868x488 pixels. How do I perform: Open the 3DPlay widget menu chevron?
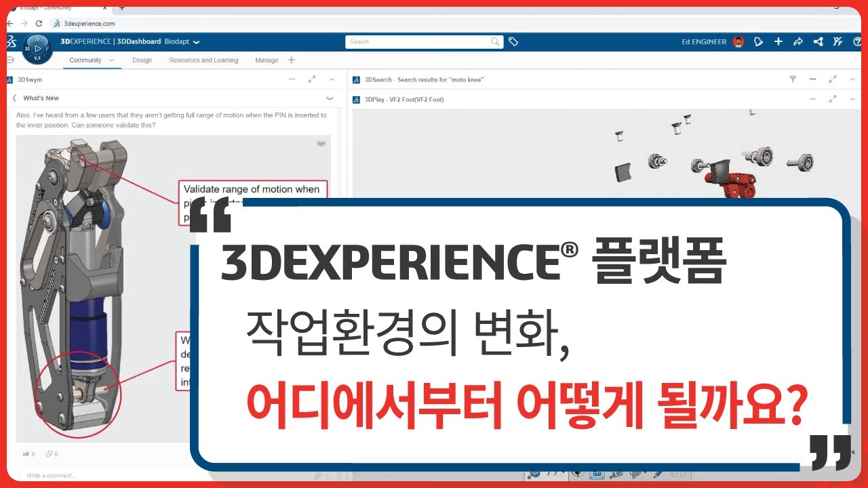click(852, 99)
